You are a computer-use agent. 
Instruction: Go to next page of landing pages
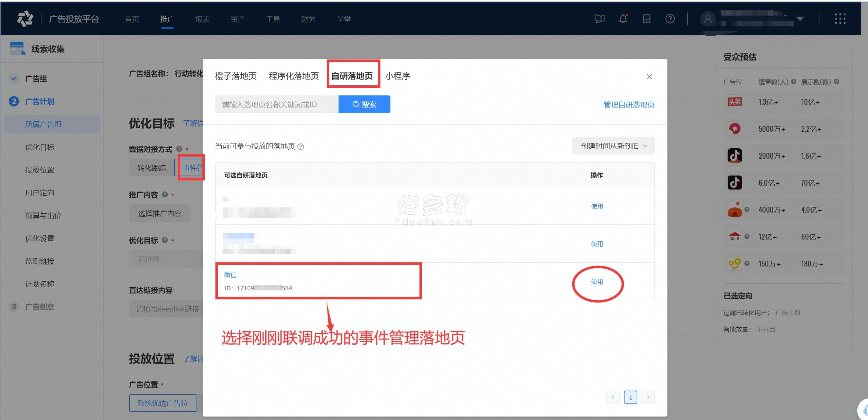pos(648,397)
